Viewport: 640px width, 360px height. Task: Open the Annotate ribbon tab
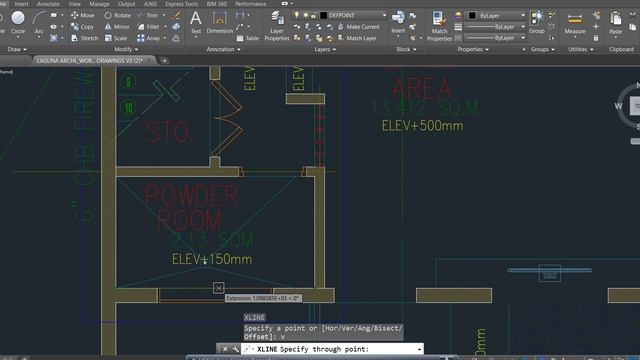click(x=48, y=4)
